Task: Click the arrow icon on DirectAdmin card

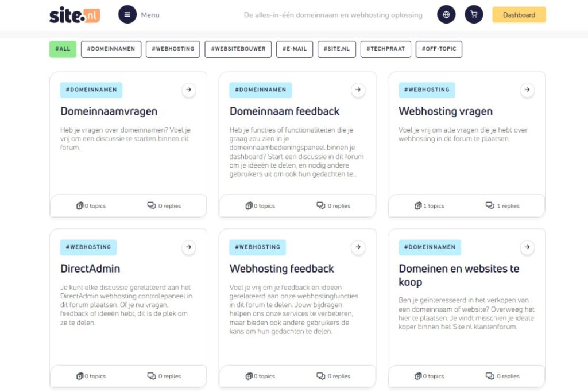Action: pos(189,247)
